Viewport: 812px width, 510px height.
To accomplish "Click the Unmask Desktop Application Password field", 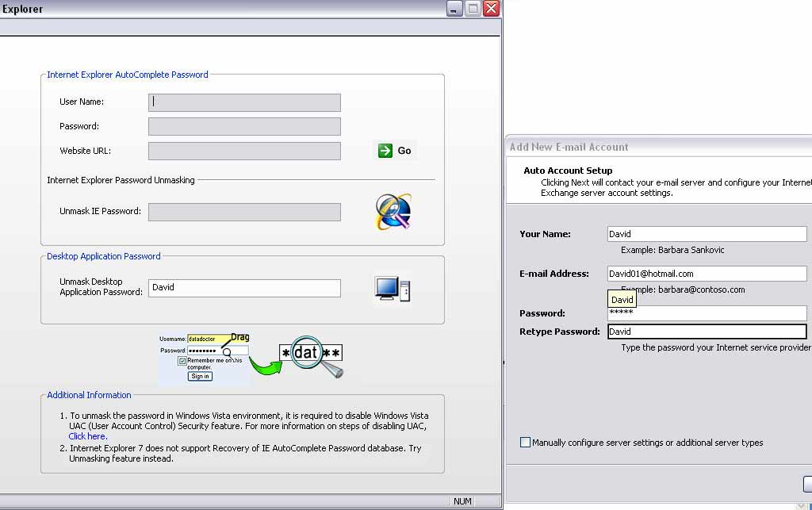I will click(x=244, y=288).
